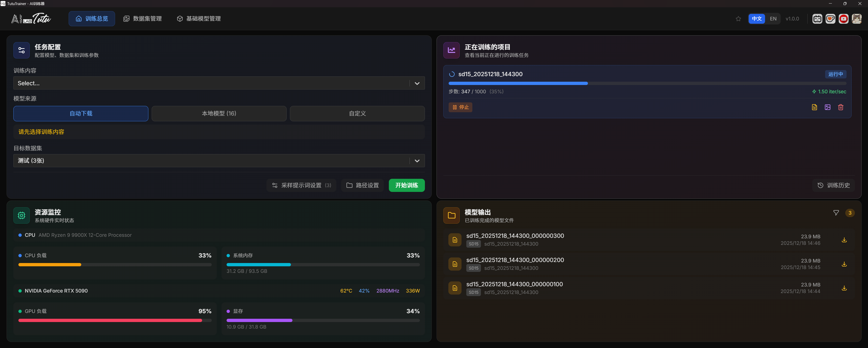Click the star favorite icon

pyautogui.click(x=738, y=19)
